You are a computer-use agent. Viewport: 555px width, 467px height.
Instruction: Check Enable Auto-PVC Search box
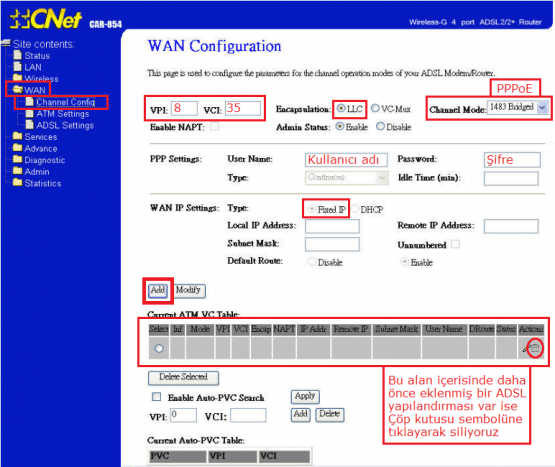(156, 397)
